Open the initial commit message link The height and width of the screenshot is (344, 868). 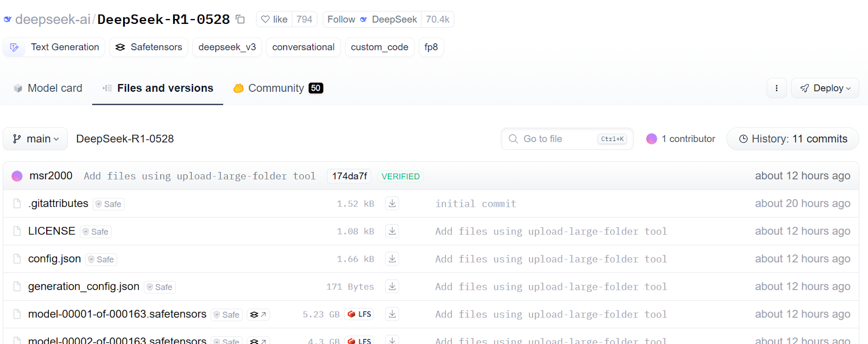pyautogui.click(x=476, y=203)
